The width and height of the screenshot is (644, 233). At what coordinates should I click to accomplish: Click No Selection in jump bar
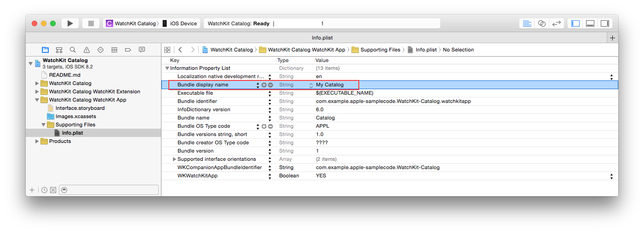pos(458,50)
